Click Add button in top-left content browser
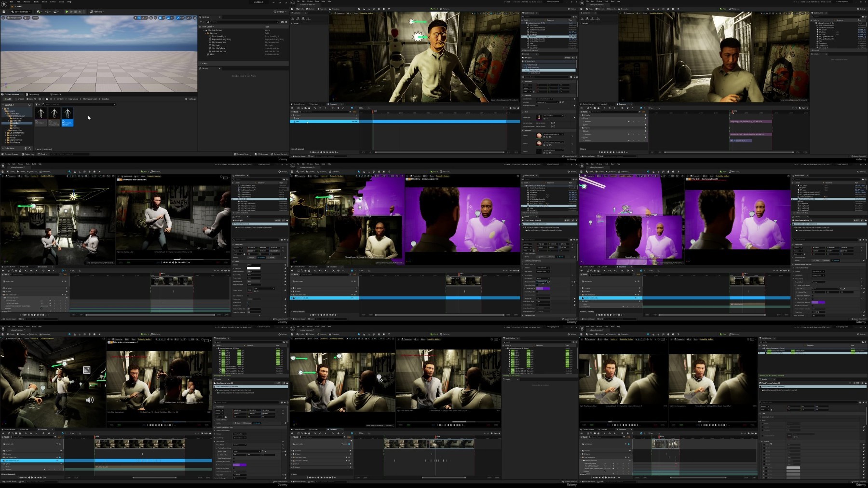This screenshot has width=868, height=488. click(8, 99)
